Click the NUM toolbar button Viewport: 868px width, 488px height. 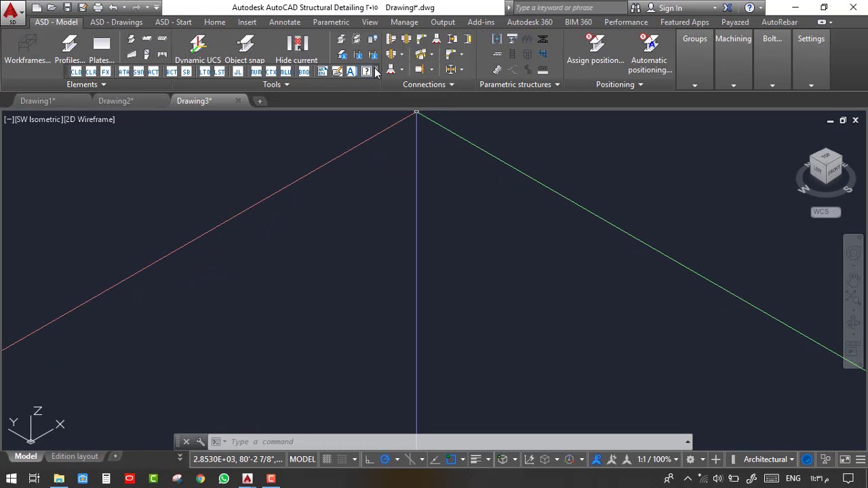tap(256, 72)
